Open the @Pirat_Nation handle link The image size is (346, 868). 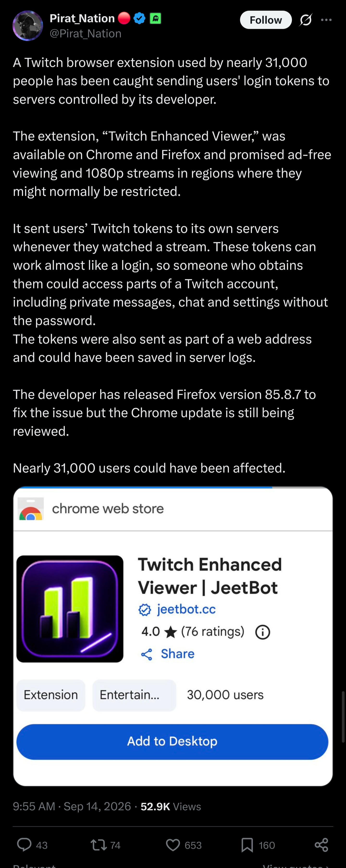[86, 33]
